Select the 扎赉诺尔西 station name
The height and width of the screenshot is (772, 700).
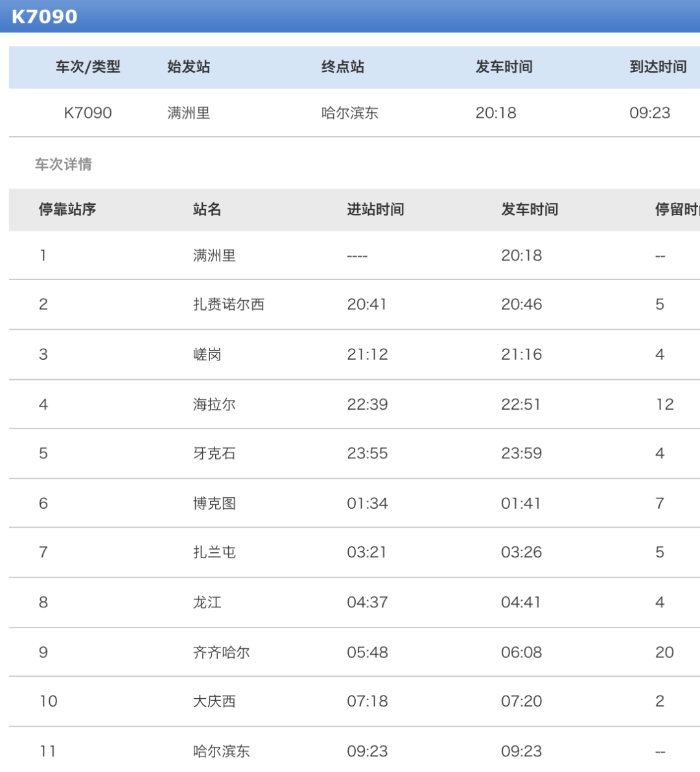coord(228,305)
